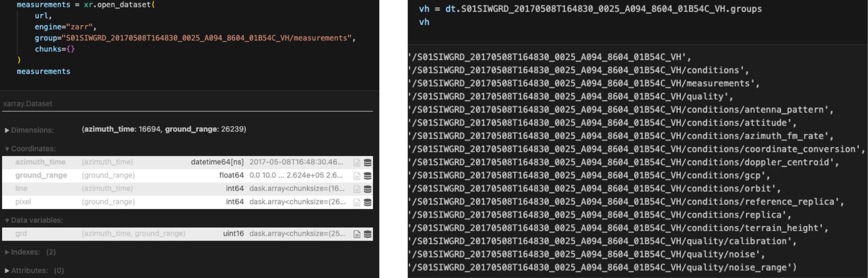Open attributes icon of ground_range row
The image size is (868, 278).
tap(357, 176)
